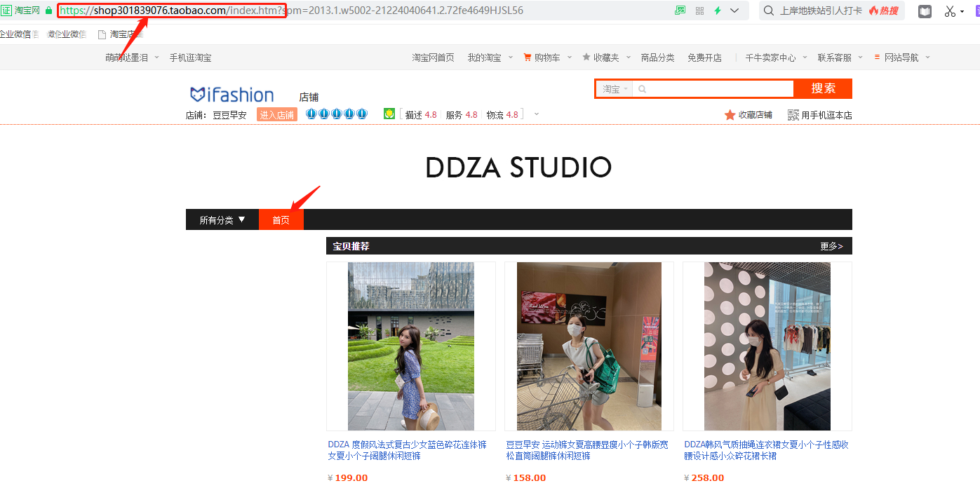Expand the scissors tool dropdown arrow
Screen dimensions: 980x495
pyautogui.click(x=962, y=12)
